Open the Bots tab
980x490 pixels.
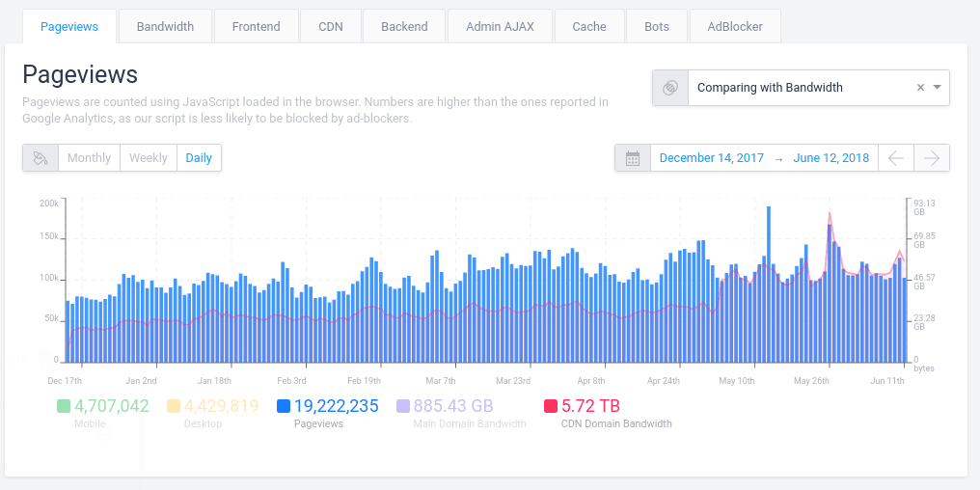tap(657, 26)
